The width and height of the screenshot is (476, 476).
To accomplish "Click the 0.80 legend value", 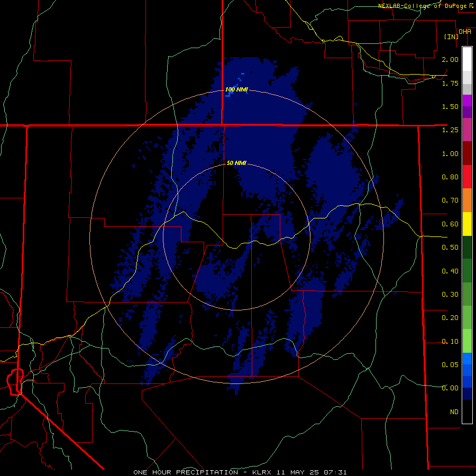I will click(450, 177).
